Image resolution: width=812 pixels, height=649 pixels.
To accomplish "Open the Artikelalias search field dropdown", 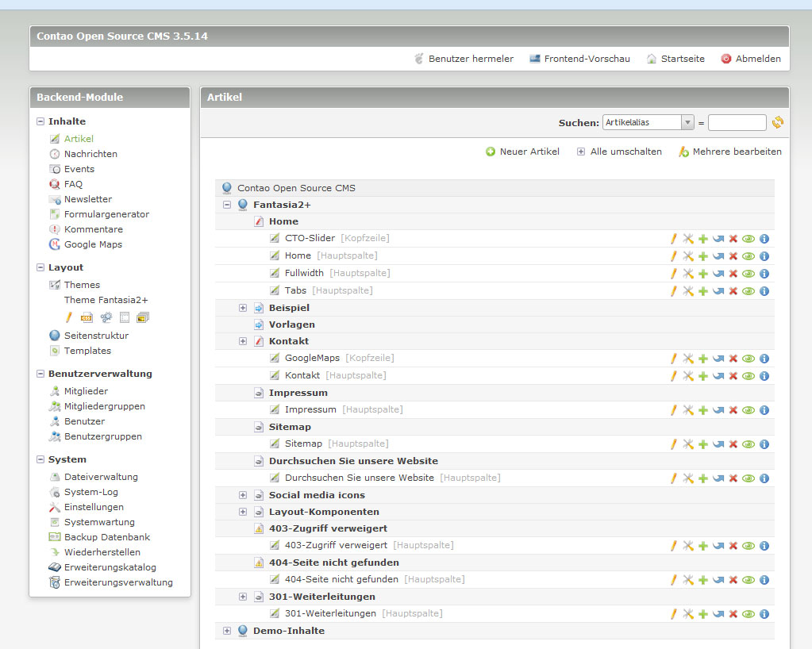I will [x=687, y=123].
